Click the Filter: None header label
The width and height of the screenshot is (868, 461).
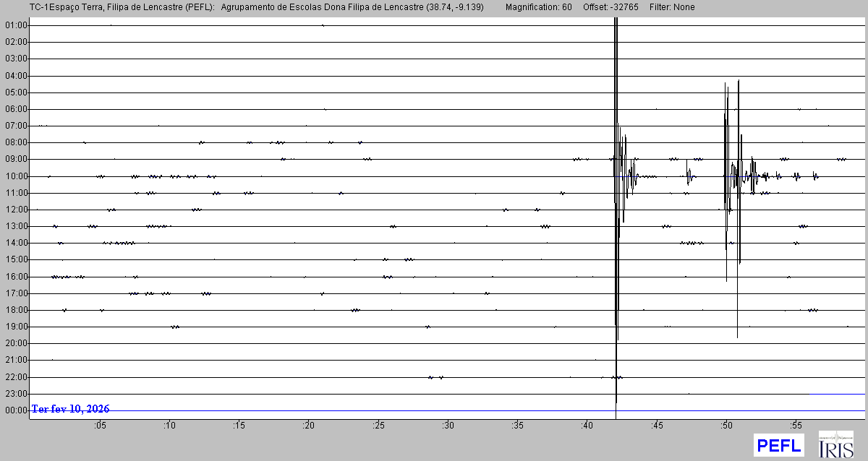[x=673, y=7]
